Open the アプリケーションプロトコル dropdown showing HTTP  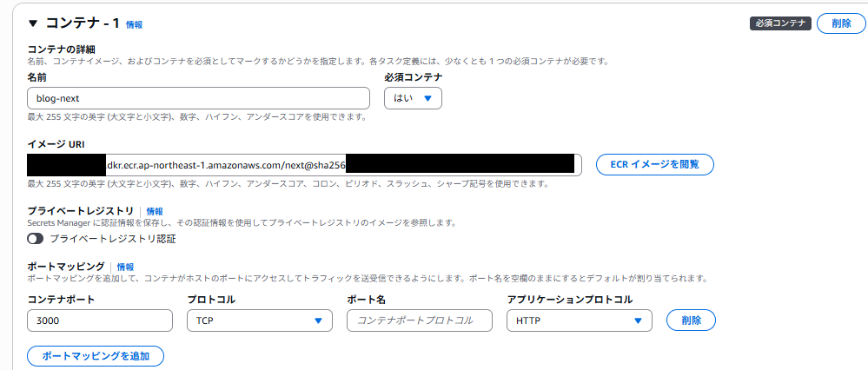[579, 320]
